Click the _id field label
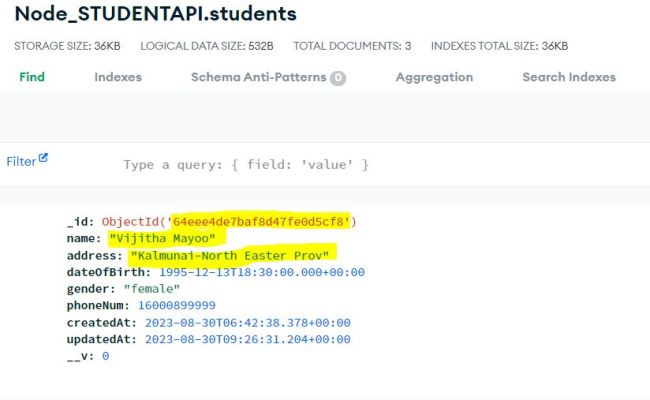 (80, 222)
